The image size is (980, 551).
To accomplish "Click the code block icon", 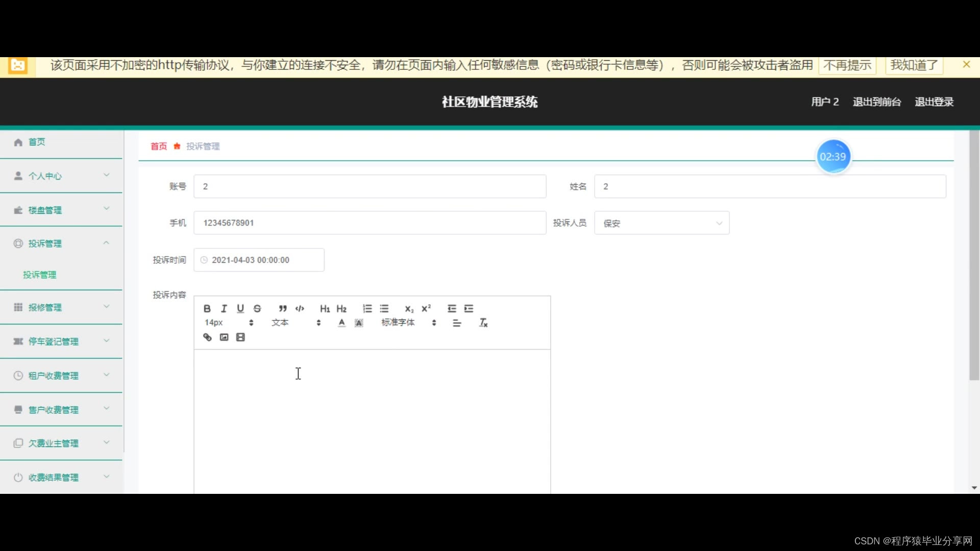I will pos(300,309).
